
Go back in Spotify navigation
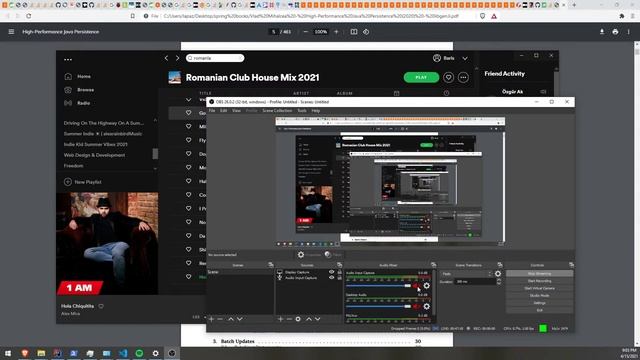[167, 58]
